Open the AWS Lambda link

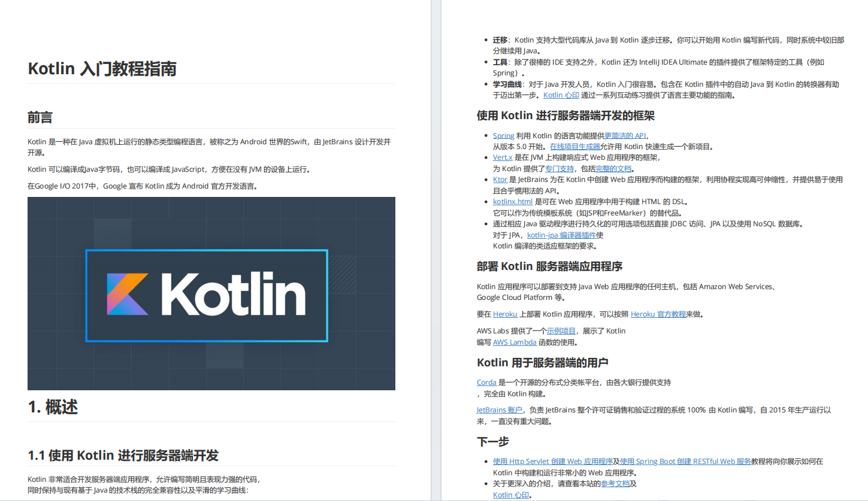[x=515, y=342]
